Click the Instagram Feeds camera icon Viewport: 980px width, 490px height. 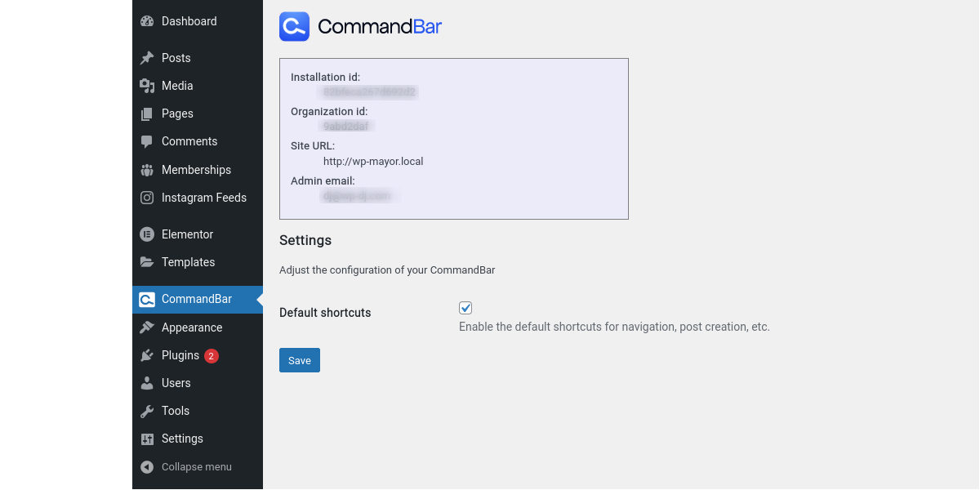click(147, 198)
